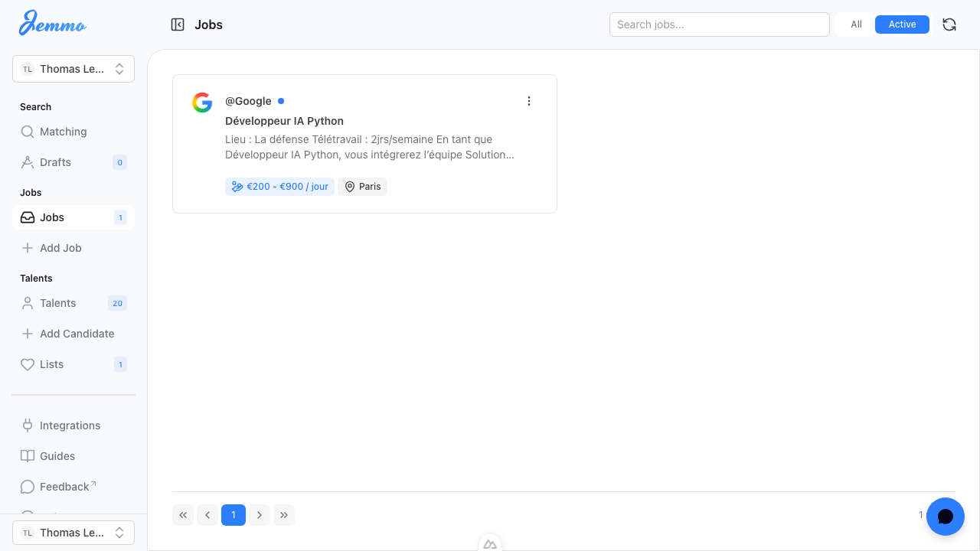Open the three-dot menu on the Google job card
The height and width of the screenshot is (551, 980).
528,100
